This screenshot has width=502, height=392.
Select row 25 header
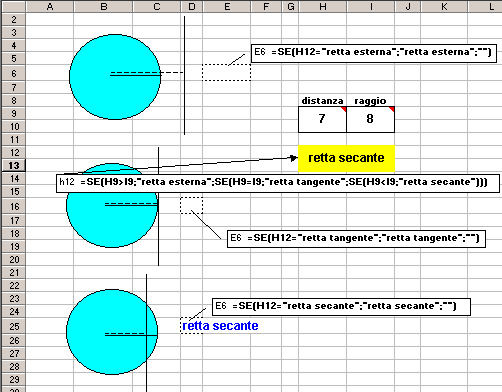14,326
